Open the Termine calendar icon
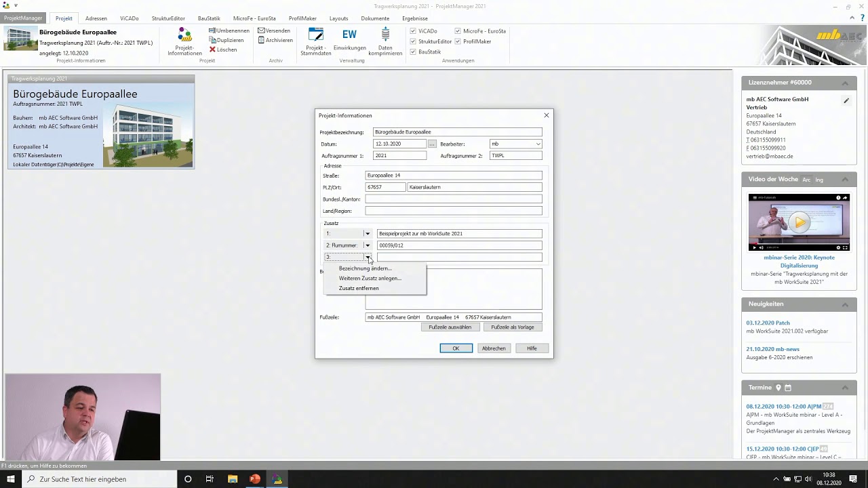868x488 pixels. click(788, 388)
